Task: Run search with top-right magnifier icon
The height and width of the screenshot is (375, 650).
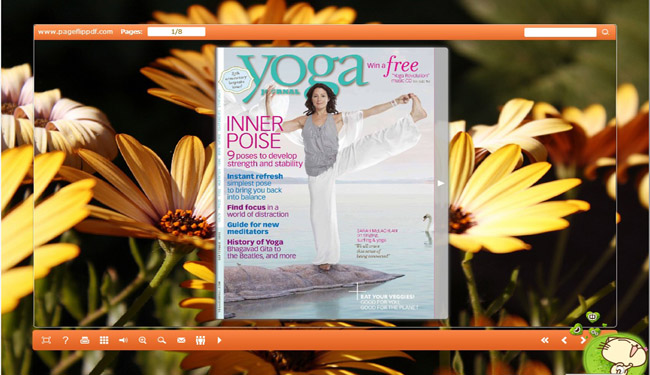Action: 605,32
